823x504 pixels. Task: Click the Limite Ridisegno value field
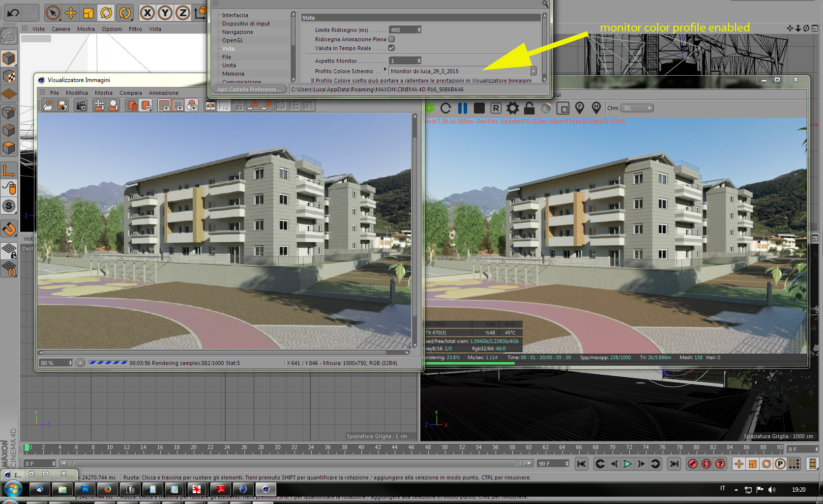pyautogui.click(x=405, y=30)
